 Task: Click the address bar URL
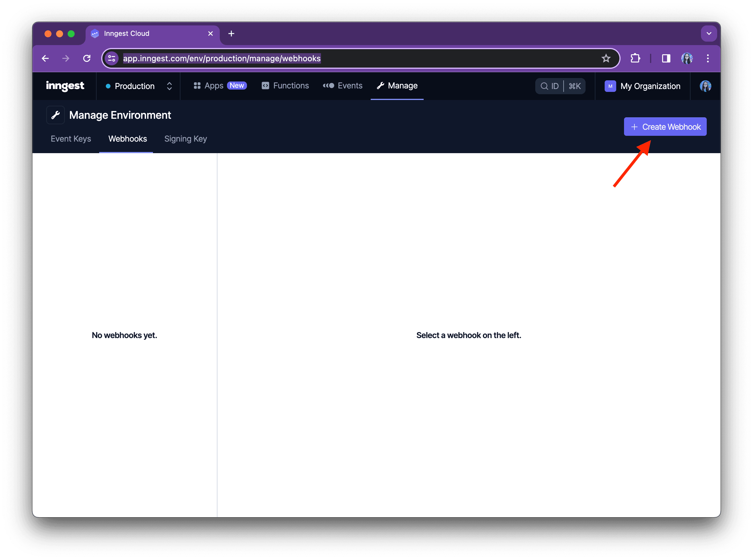222,58
